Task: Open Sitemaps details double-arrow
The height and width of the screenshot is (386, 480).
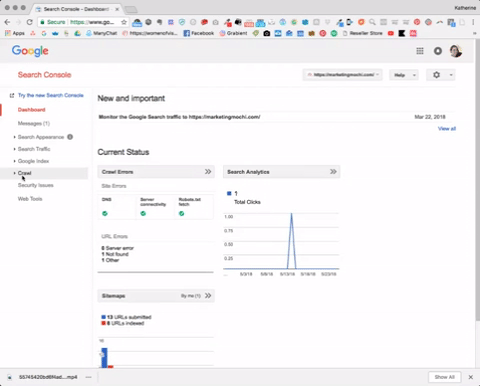Action: [x=208, y=296]
